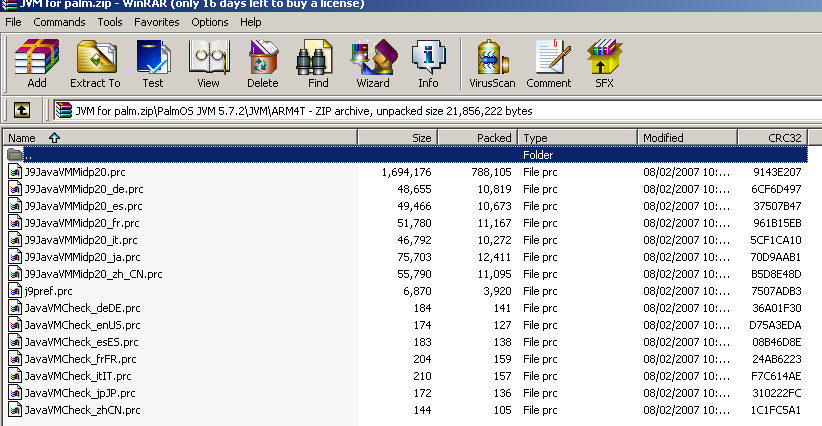The image size is (822, 426).
Task: Sort by the Packed column header
Action: (x=478, y=138)
